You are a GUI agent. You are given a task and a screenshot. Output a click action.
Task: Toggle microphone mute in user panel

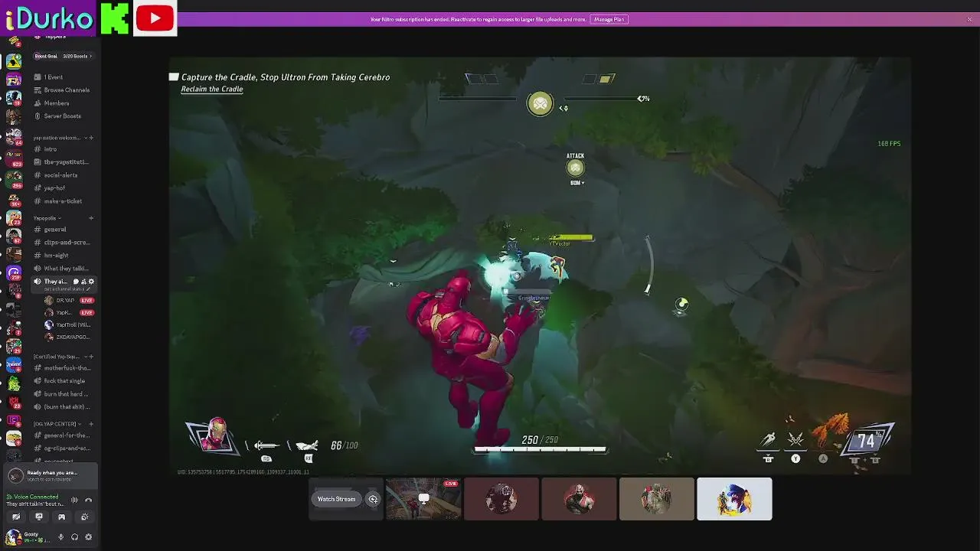(61, 537)
